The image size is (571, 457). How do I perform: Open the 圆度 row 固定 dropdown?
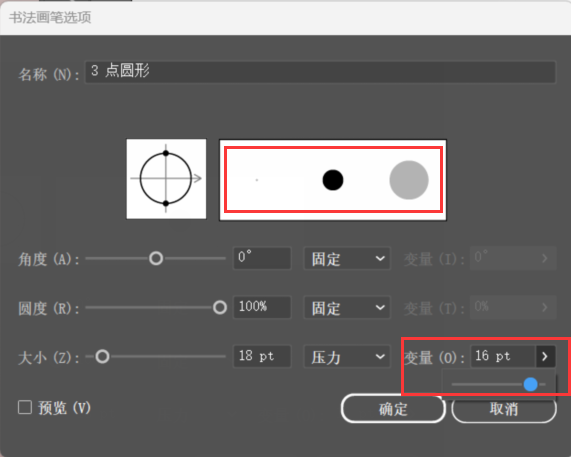347,307
